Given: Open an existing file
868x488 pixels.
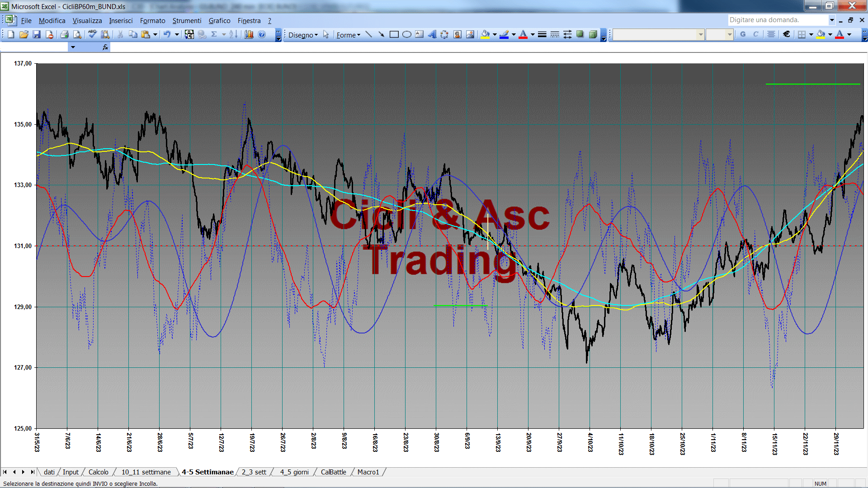Looking at the screenshot, I should click(24, 34).
